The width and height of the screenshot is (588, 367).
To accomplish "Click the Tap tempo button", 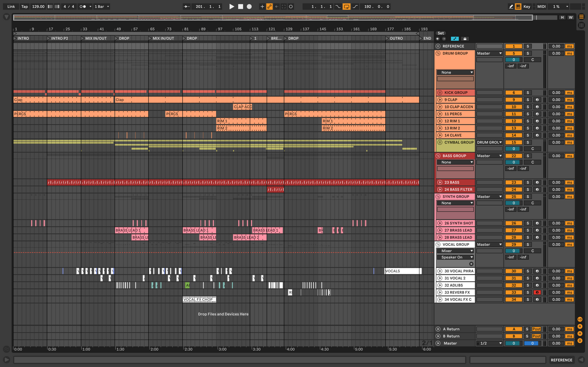I will (x=24, y=7).
